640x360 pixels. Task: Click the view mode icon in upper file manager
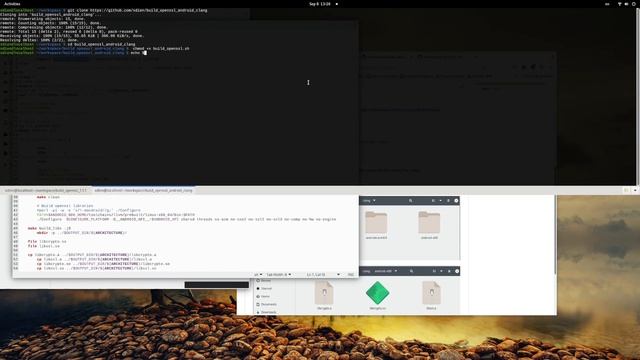(433, 200)
